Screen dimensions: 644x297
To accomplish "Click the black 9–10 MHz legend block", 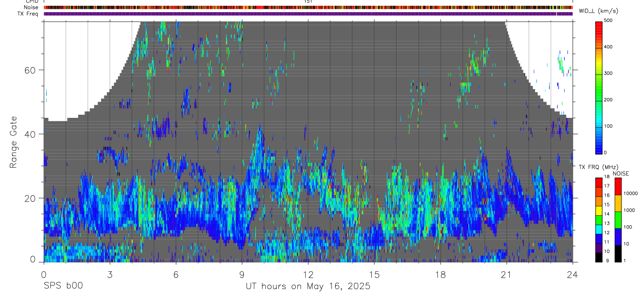I will [599, 257].
